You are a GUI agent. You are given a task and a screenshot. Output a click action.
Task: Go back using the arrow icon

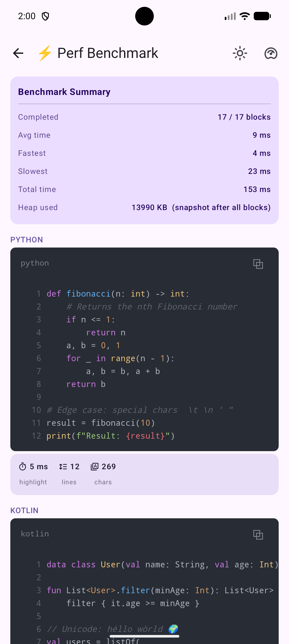(18, 53)
